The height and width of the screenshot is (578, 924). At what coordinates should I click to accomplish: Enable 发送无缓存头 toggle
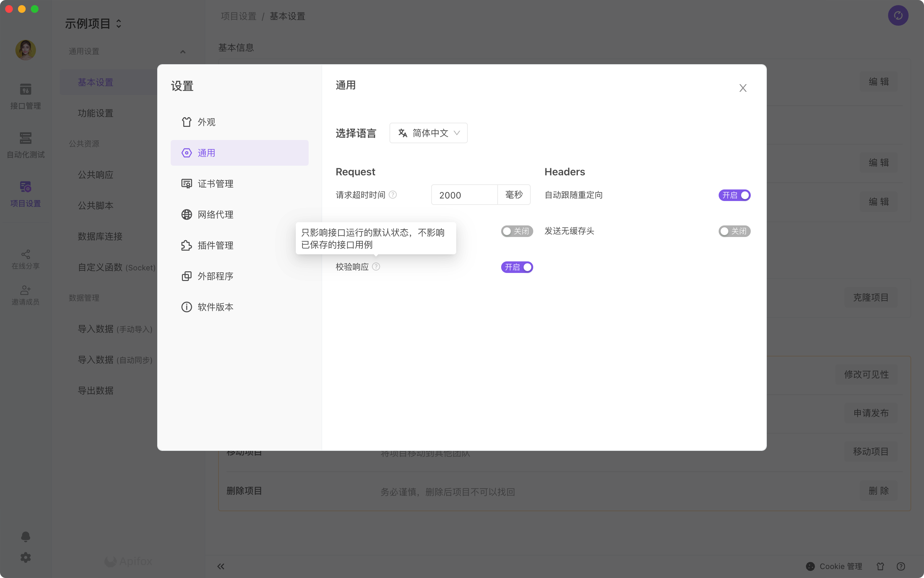734,231
